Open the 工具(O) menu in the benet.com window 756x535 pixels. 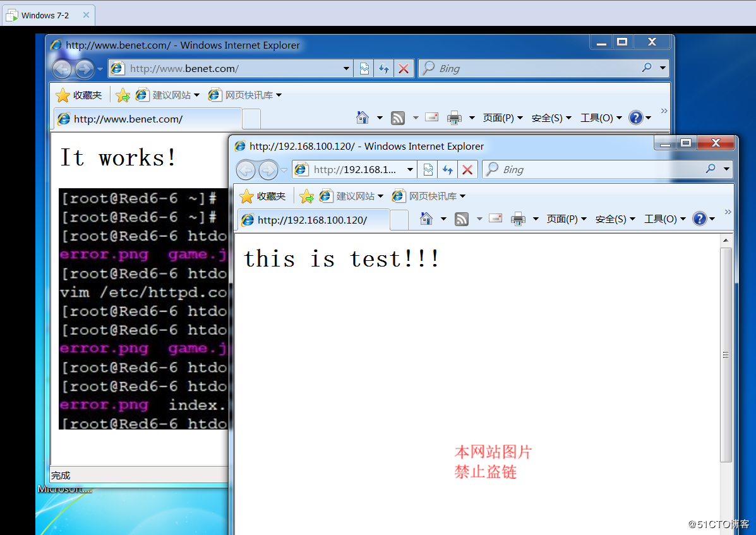pyautogui.click(x=601, y=118)
